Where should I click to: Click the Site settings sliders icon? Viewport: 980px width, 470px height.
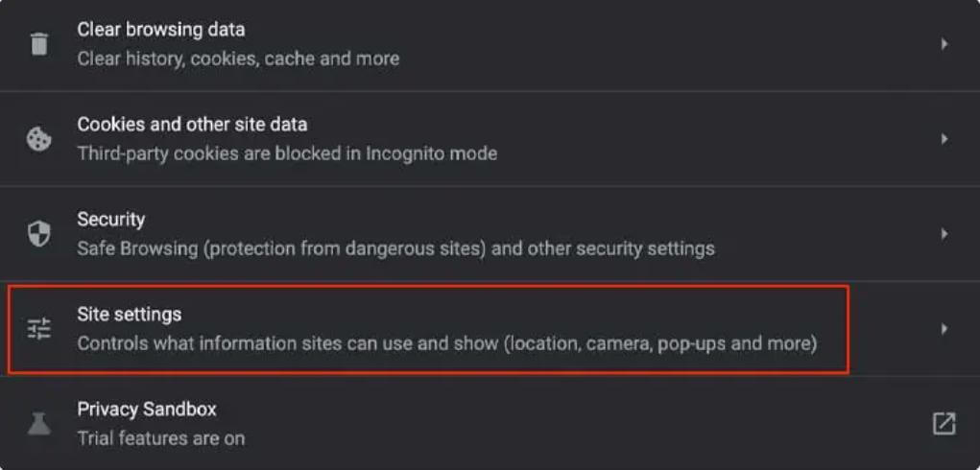point(39,329)
